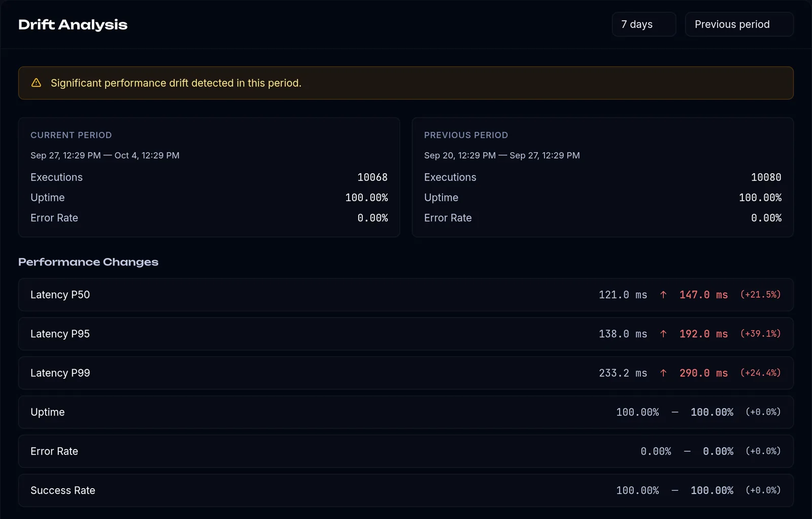Click the up arrow in the Latency P50 row
The width and height of the screenshot is (812, 519).
(x=663, y=295)
